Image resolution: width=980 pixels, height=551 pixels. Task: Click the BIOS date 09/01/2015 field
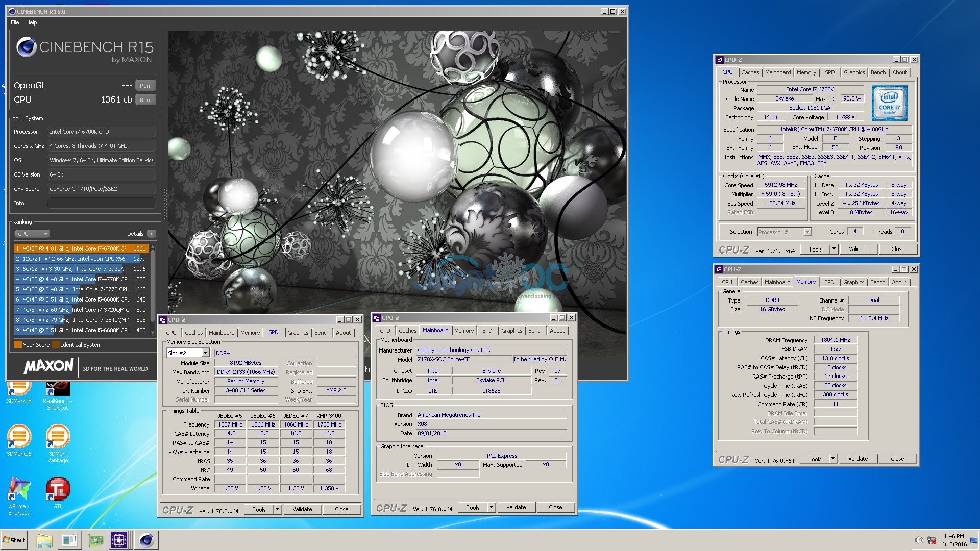coord(492,433)
